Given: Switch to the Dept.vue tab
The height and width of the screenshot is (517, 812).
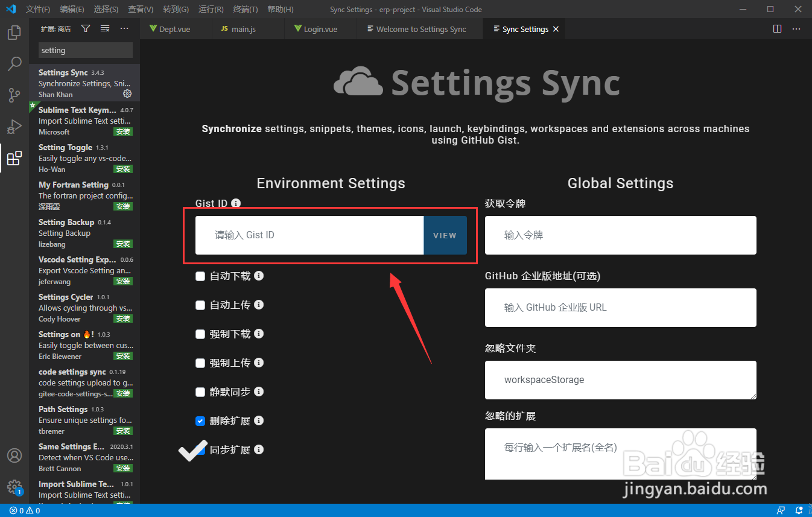Looking at the screenshot, I should 176,29.
